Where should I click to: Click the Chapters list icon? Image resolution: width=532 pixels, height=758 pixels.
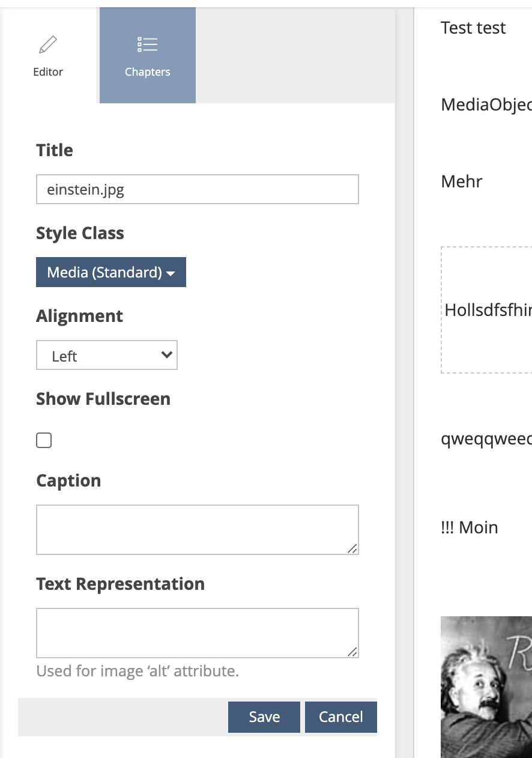click(x=147, y=44)
